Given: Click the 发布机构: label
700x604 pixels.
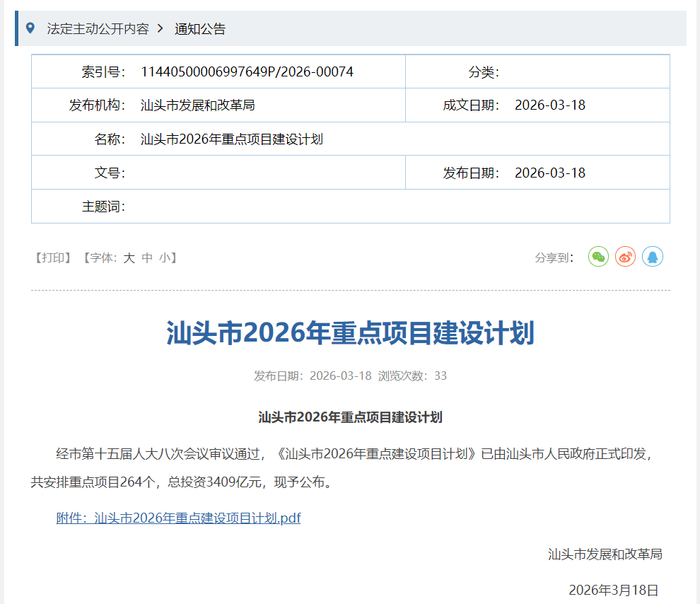Looking at the screenshot, I should (97, 105).
